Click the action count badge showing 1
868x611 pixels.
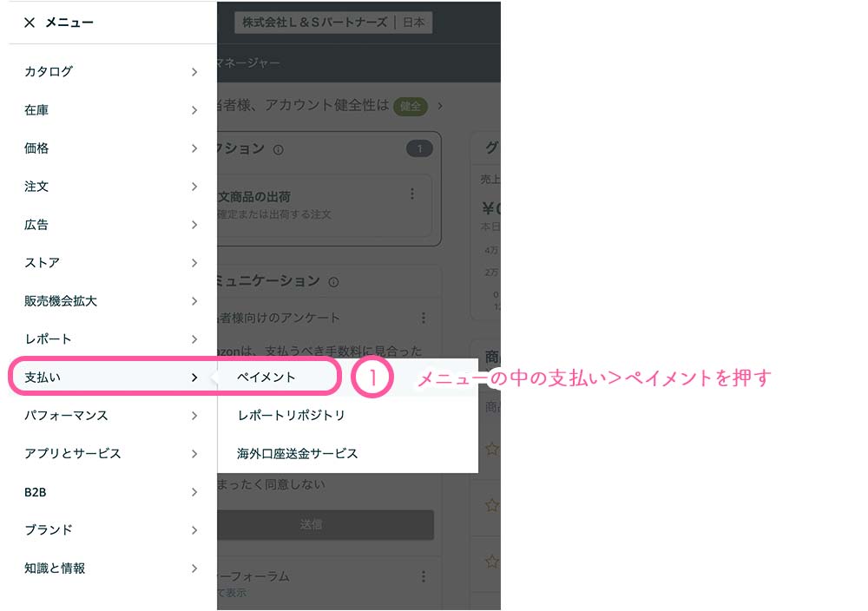[x=418, y=149]
